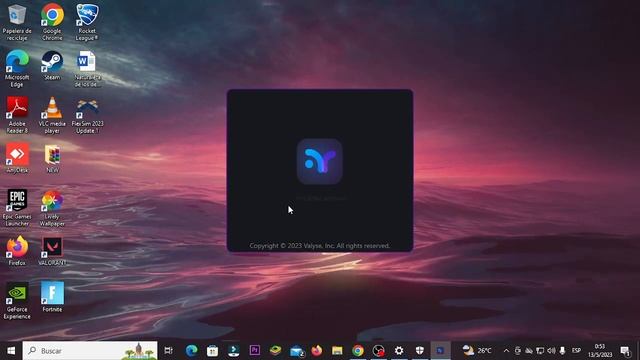This screenshot has width=640, height=360.
Task: Select the Word document desktop icon
Action: pos(87,69)
